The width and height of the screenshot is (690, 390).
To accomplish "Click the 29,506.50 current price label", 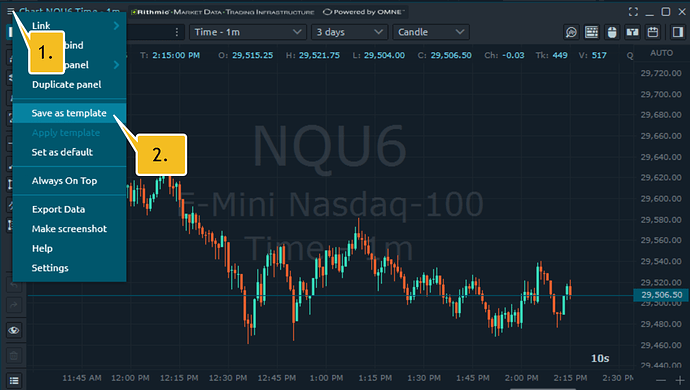I will pyautogui.click(x=661, y=295).
